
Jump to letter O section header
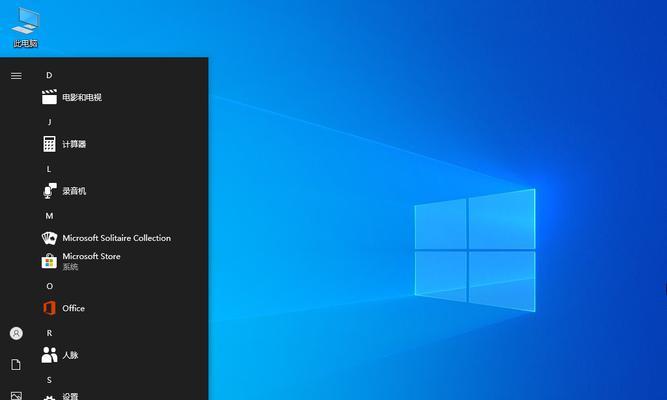49,286
